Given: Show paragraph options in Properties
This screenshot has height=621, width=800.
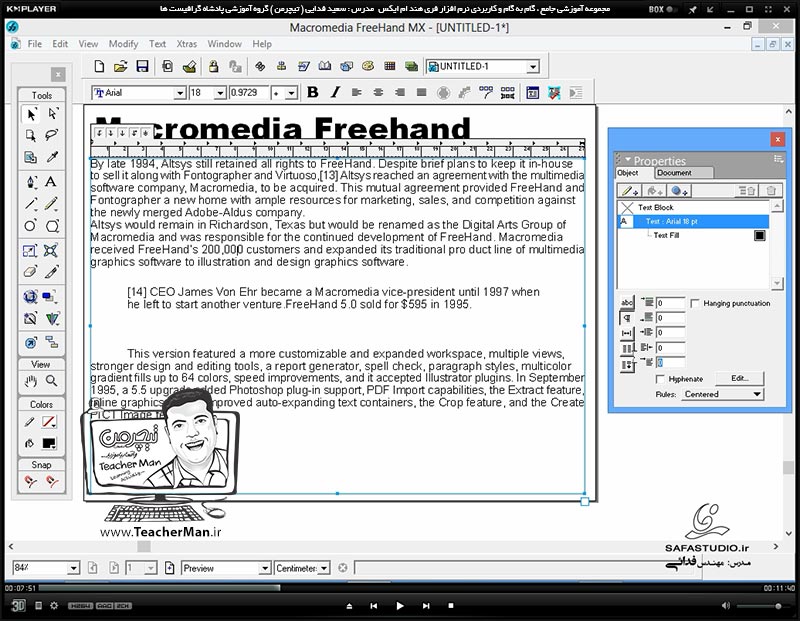Looking at the screenshot, I should pyautogui.click(x=627, y=318).
